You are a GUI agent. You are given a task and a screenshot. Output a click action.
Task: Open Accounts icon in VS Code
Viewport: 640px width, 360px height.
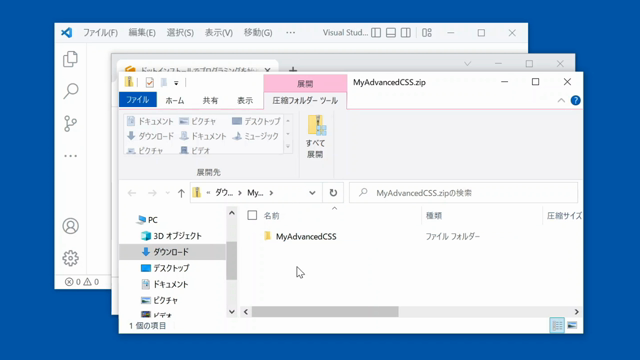click(71, 226)
